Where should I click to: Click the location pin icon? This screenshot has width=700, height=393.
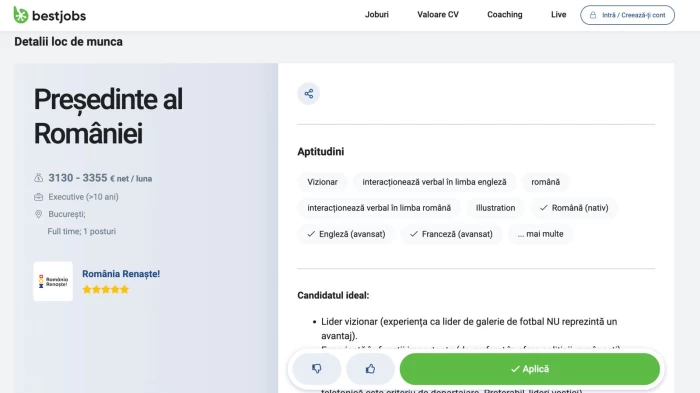click(38, 214)
